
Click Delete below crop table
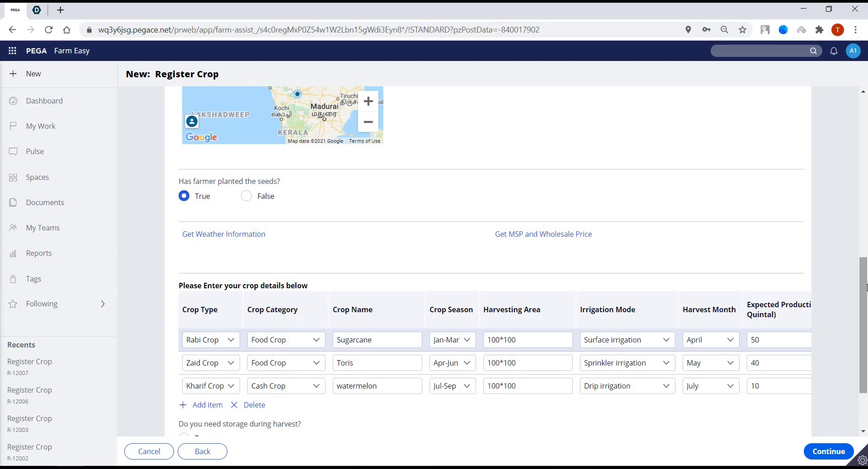tap(248, 405)
